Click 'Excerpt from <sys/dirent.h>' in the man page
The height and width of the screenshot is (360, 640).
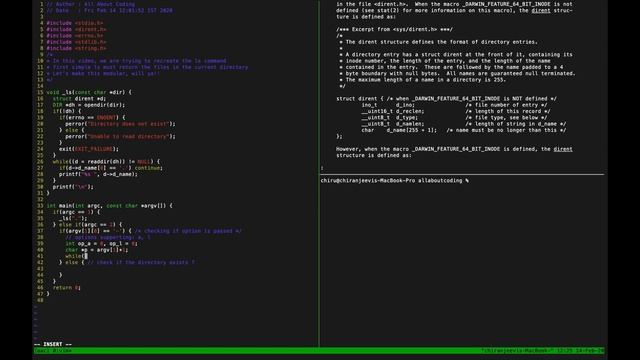click(x=394, y=29)
